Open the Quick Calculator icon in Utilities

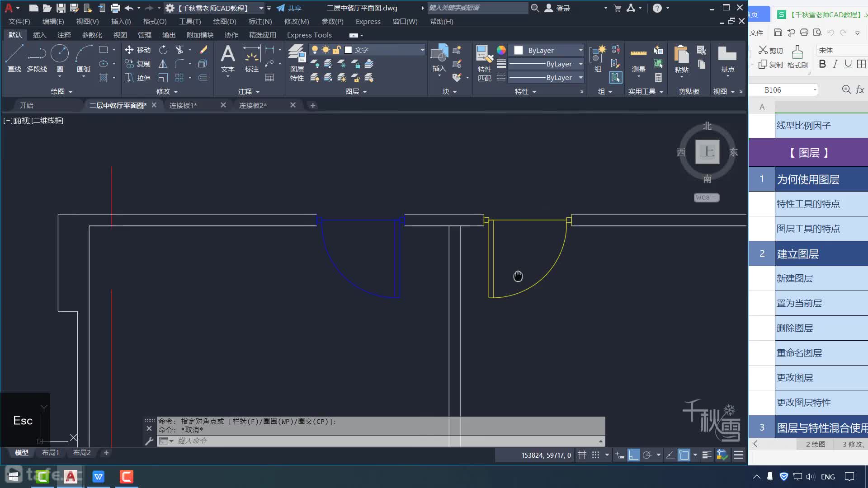[658, 78]
